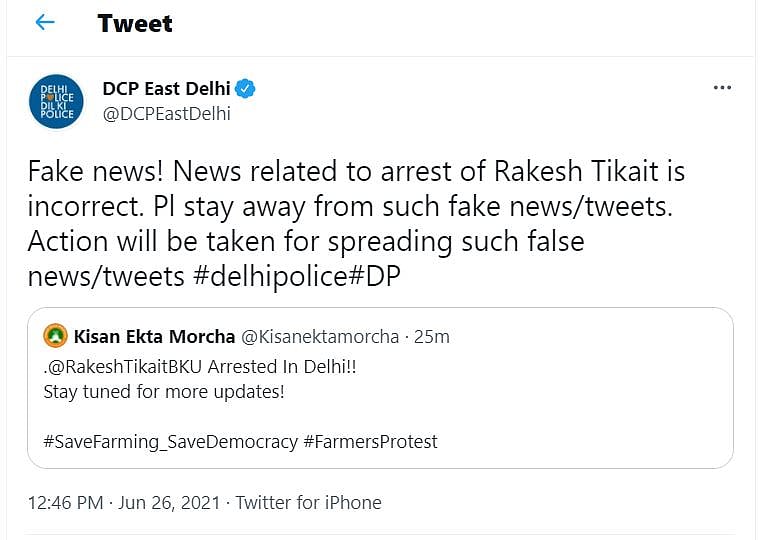Click the blue verified badge
The width and height of the screenshot is (765, 540).
pos(245,89)
